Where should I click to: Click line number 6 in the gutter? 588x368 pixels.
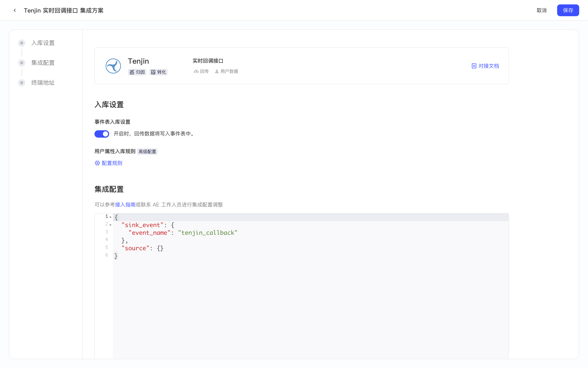pos(106,255)
